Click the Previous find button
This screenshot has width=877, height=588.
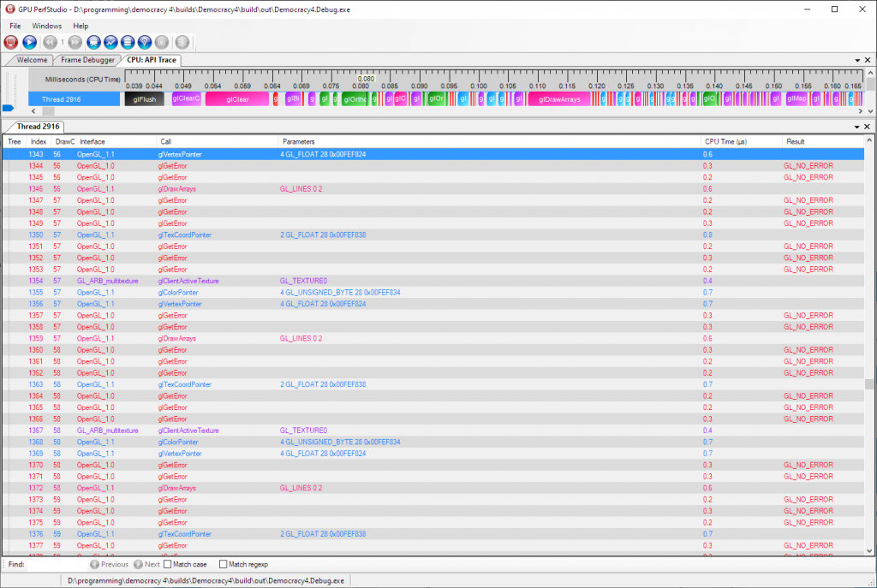pyautogui.click(x=109, y=565)
